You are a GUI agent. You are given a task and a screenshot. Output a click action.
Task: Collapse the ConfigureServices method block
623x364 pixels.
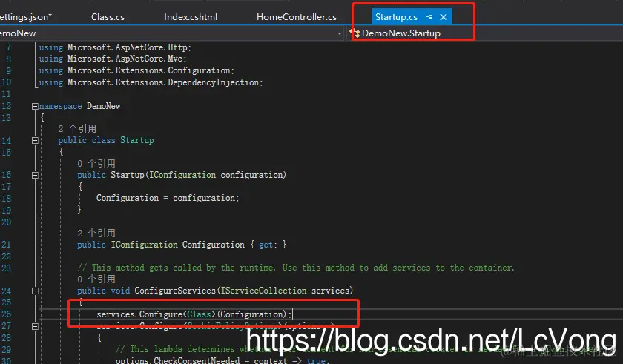pos(35,291)
